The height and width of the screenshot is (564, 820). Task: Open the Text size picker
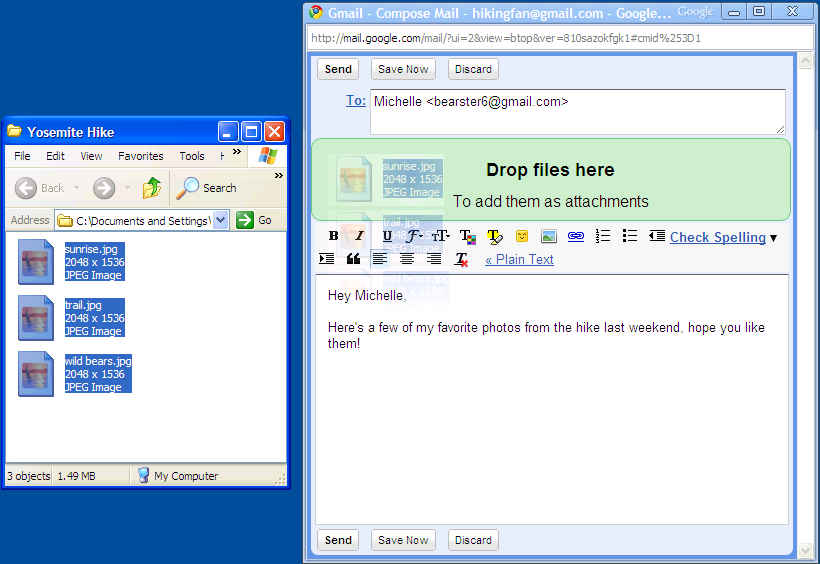440,236
